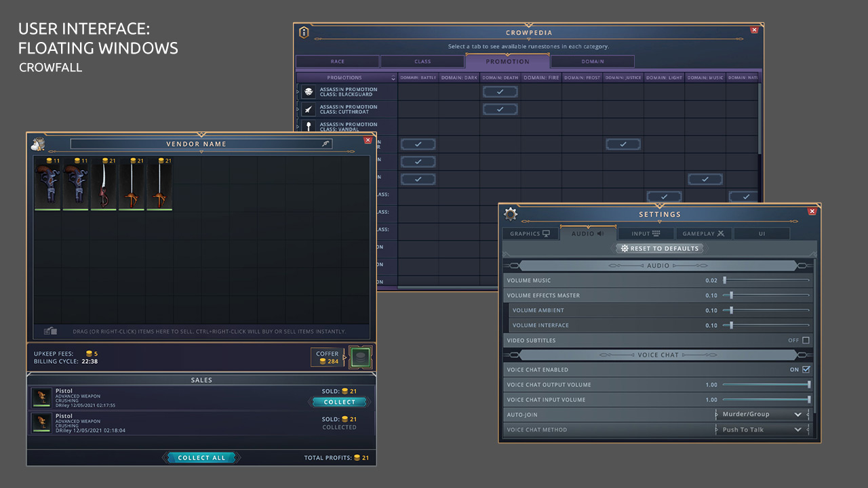The width and height of the screenshot is (868, 488).
Task: Close the Settings window
Action: (x=812, y=211)
